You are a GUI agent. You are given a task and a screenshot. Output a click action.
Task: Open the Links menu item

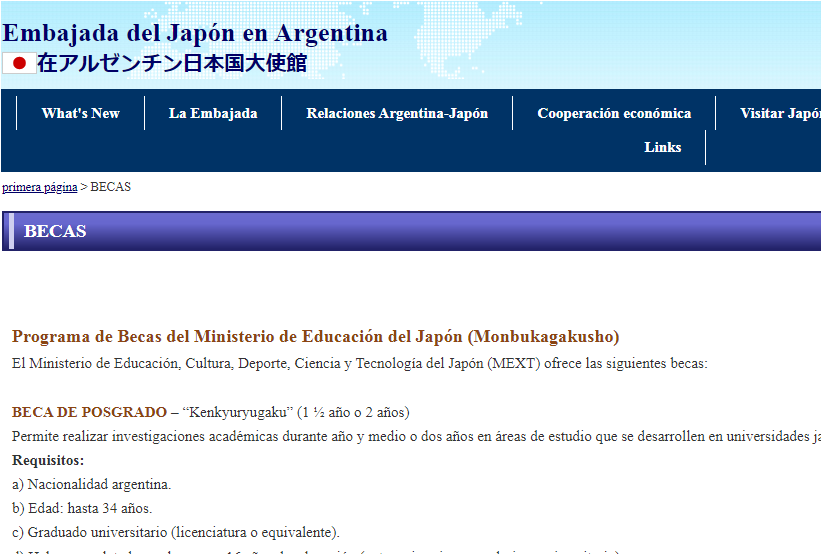click(x=663, y=147)
